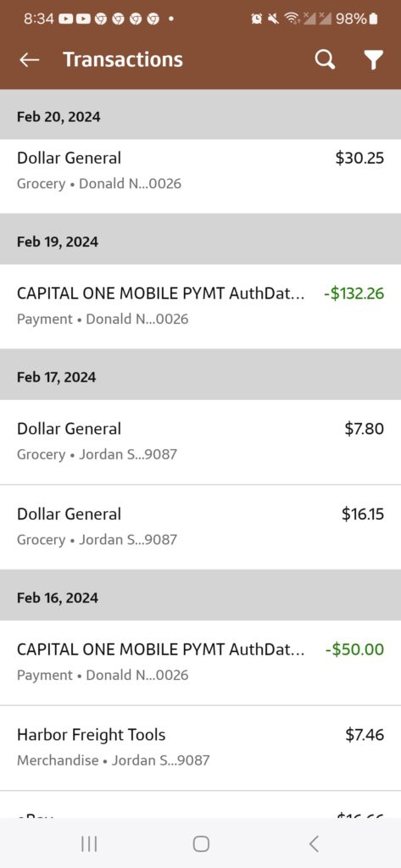Image resolution: width=401 pixels, height=868 pixels.
Task: Open the -$132.26 Capital One payment
Action: click(200, 306)
